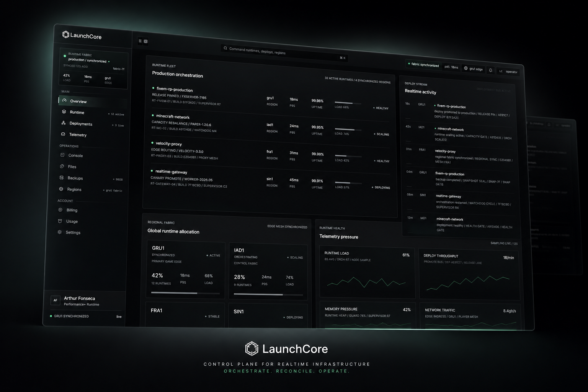Open notifications bell icon
Screen dimensions: 588x392
(491, 70)
